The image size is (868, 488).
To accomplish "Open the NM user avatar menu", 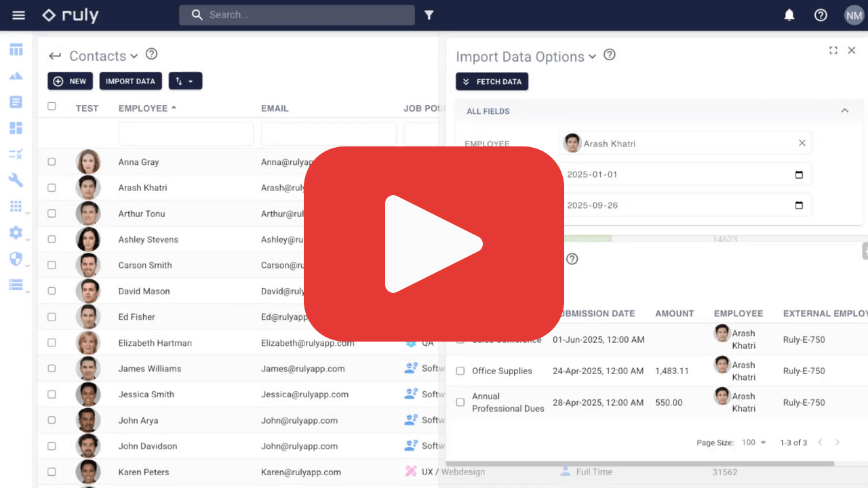I will pos(854,15).
